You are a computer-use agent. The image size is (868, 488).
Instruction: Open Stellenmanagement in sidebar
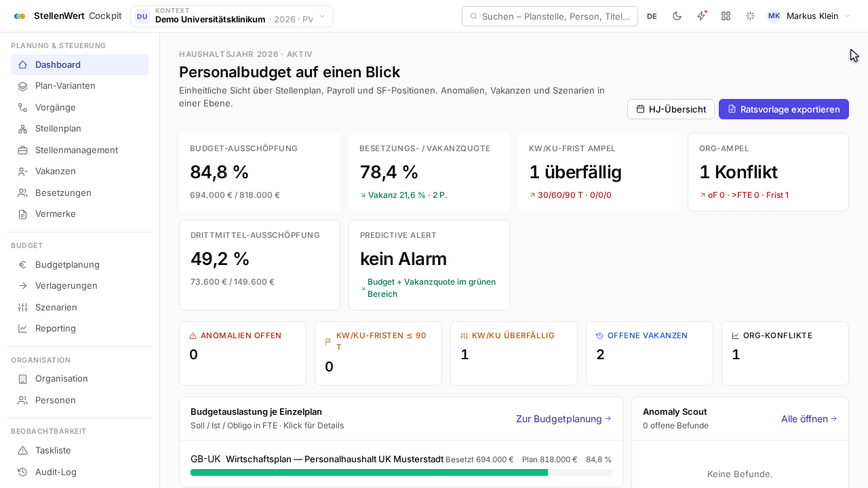click(x=79, y=150)
